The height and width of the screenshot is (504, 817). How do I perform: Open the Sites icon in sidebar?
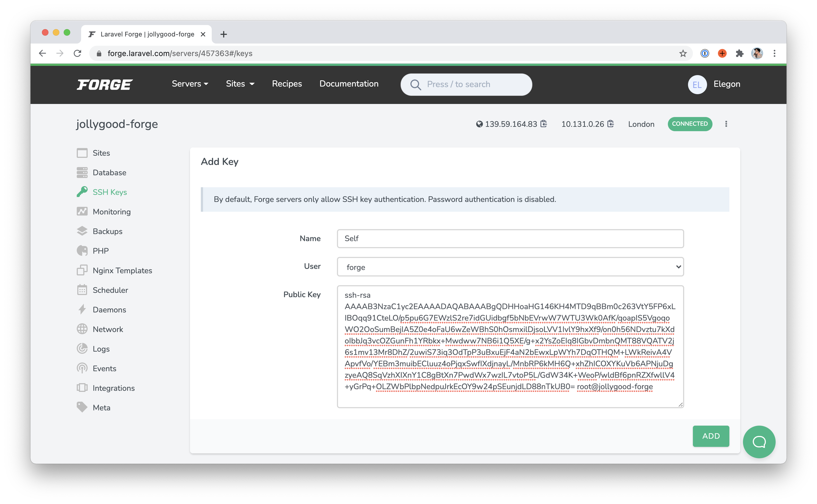(x=82, y=153)
